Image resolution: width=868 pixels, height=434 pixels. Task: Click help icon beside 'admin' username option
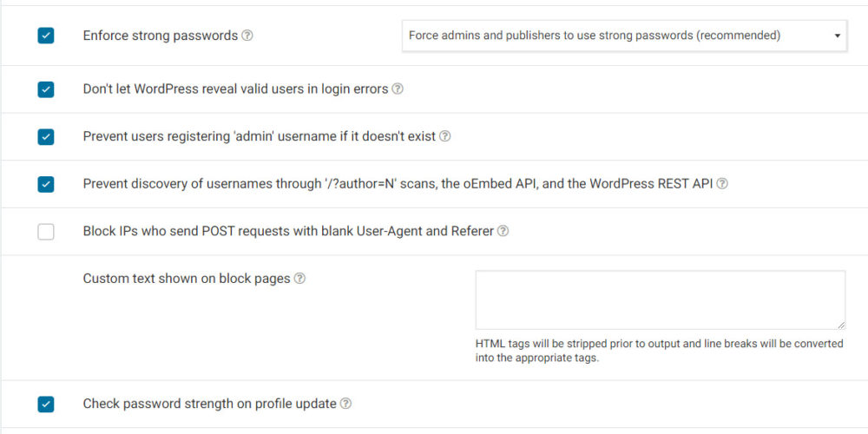pos(444,136)
